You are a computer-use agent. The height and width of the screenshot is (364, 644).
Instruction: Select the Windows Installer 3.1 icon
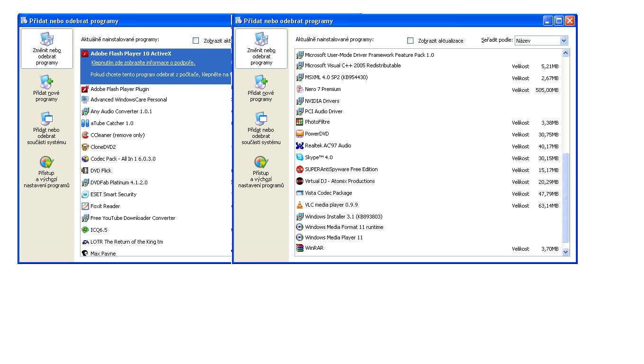pos(300,217)
